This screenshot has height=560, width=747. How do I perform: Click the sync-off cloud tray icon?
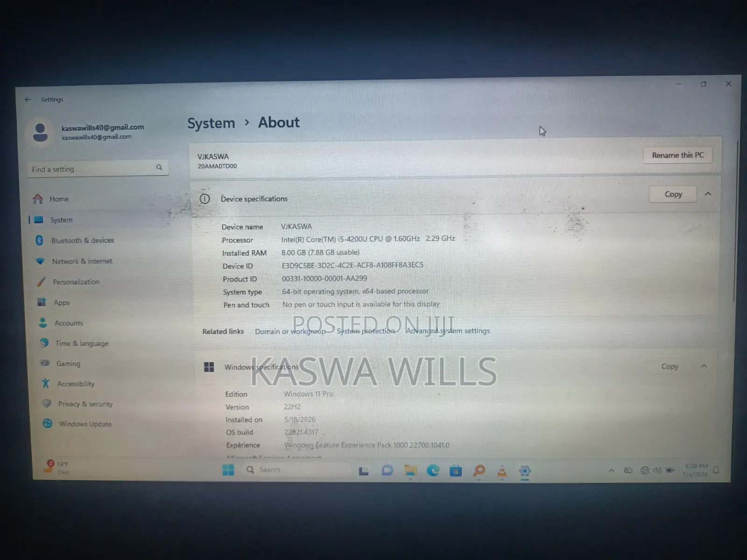pyautogui.click(x=628, y=470)
